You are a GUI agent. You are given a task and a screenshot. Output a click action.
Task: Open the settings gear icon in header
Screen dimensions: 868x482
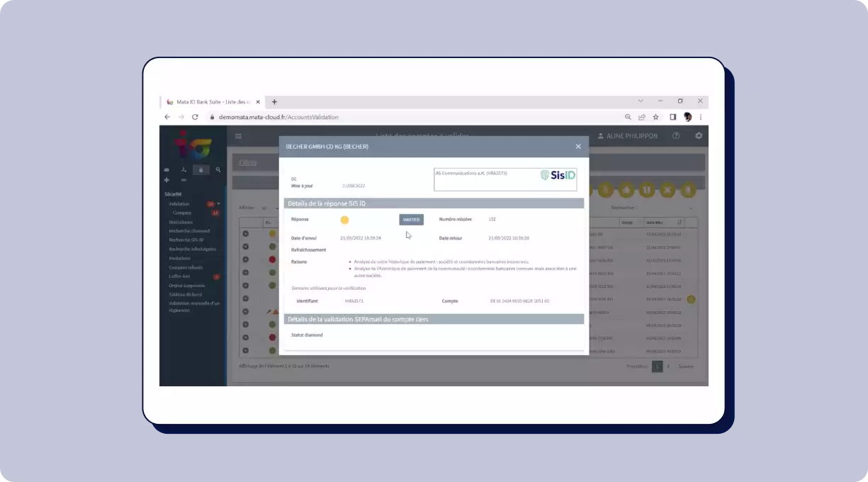click(x=699, y=136)
